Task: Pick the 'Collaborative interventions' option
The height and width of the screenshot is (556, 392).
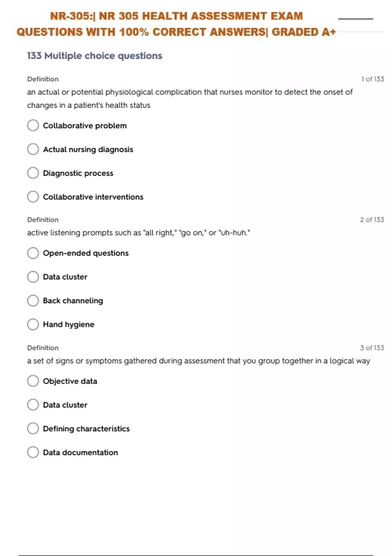Action: pos(33,197)
